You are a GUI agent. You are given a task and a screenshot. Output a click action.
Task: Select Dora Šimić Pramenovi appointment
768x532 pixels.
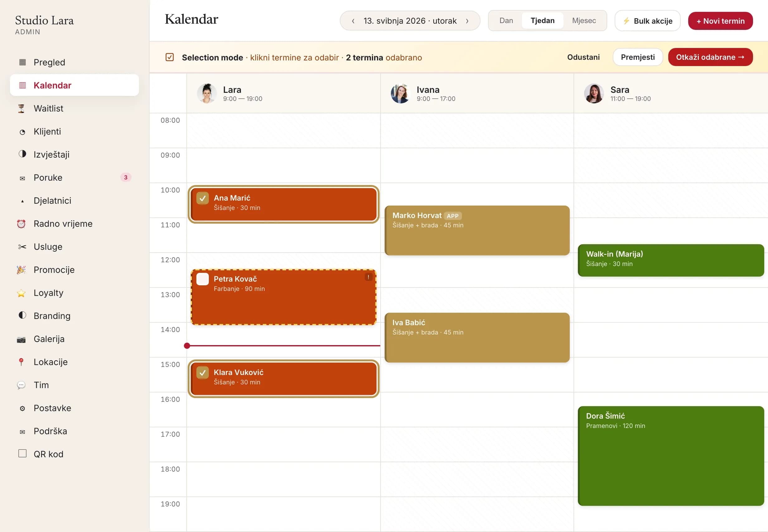coord(671,456)
